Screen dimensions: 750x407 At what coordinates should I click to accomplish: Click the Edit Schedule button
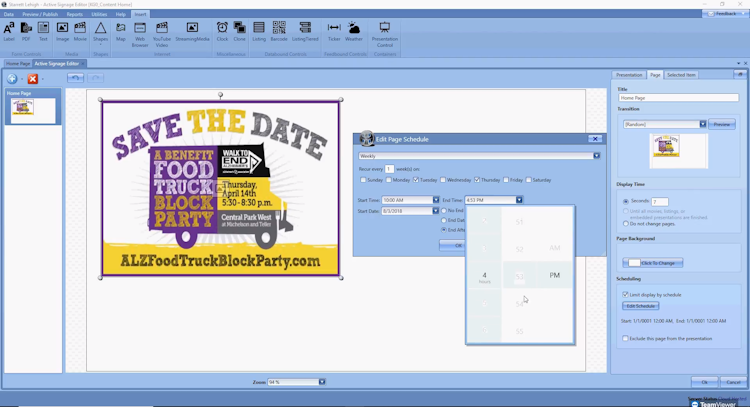click(640, 306)
